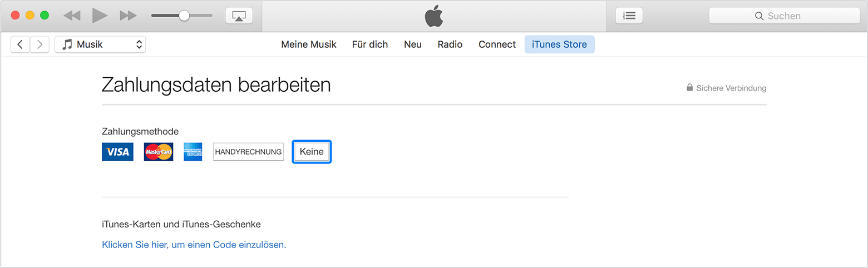868x268 pixels.
Task: Choose the HANDYRECHNUNG payment option
Action: tap(248, 152)
